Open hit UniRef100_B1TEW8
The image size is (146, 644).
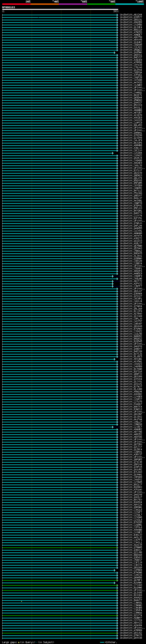pos(131,369)
